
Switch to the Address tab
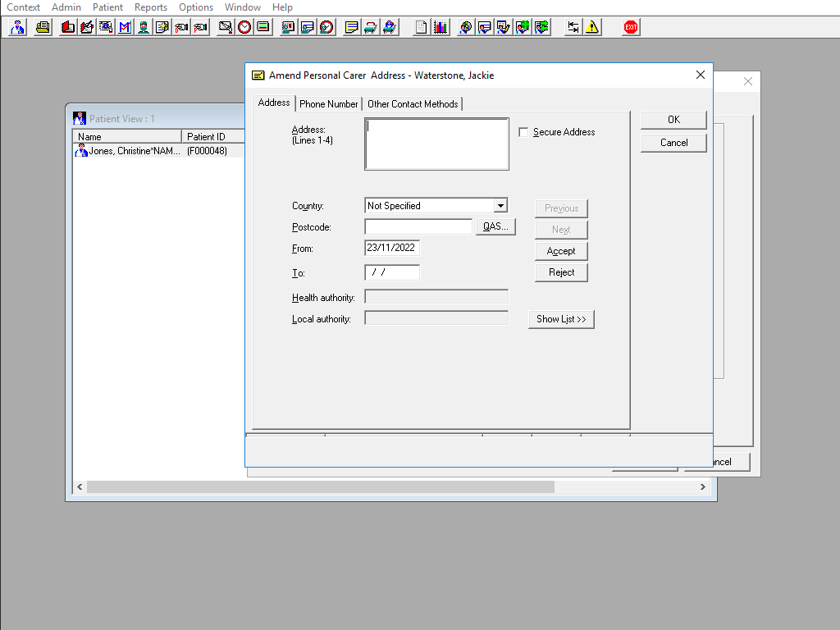point(274,103)
